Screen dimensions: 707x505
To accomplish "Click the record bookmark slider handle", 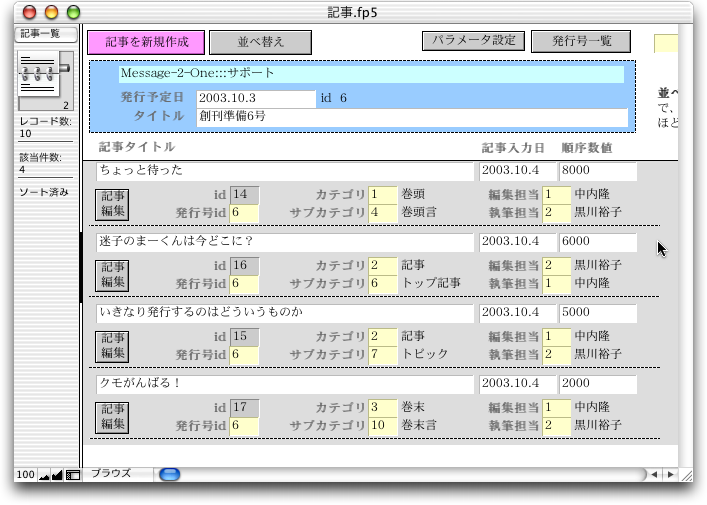I will (66, 68).
